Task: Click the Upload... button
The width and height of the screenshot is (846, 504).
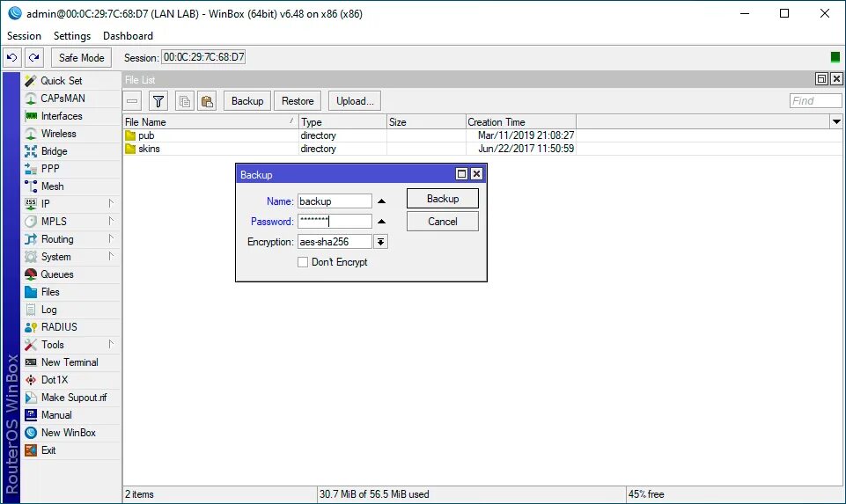Action: click(x=355, y=101)
